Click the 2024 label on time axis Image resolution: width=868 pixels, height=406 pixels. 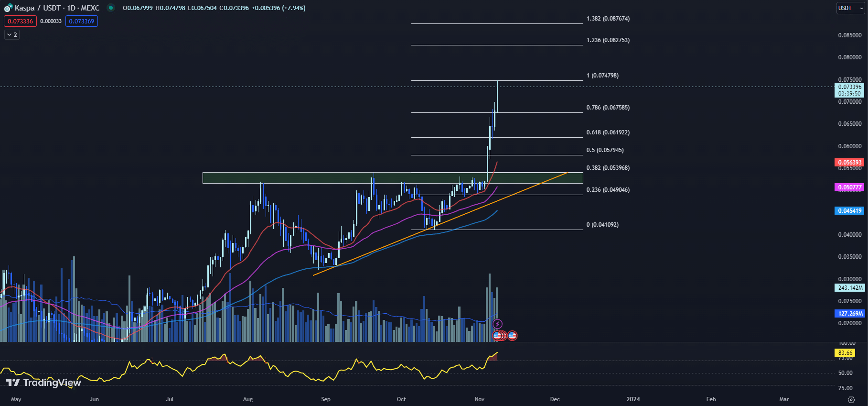pos(633,399)
